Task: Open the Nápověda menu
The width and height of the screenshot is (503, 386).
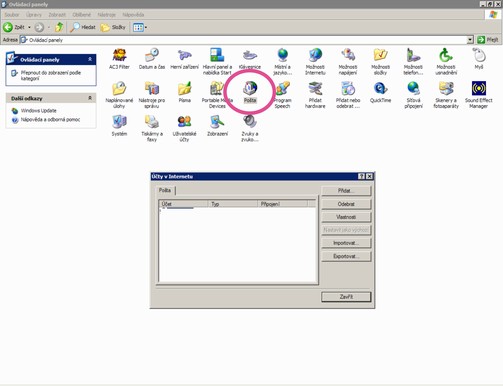Action: click(133, 15)
